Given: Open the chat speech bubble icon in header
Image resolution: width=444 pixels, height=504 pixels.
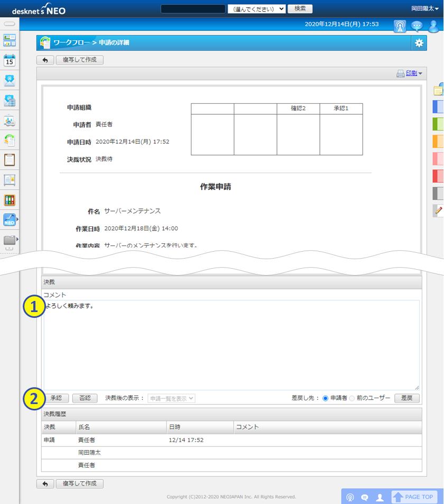Looking at the screenshot, I should click(417, 26).
